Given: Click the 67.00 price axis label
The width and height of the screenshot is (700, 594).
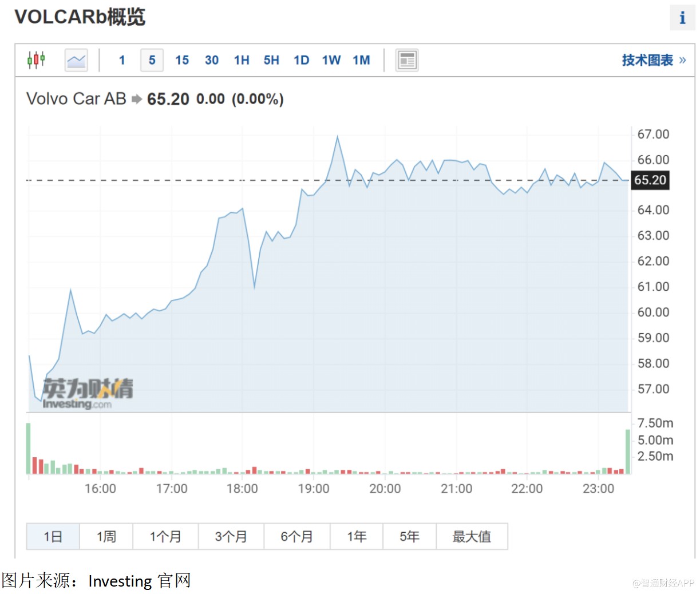Looking at the screenshot, I should 653,134.
